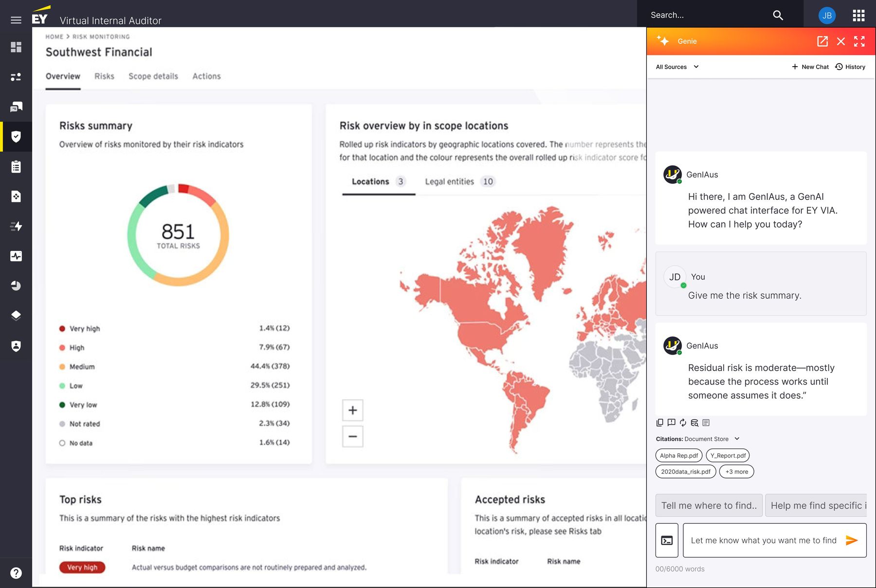Send the message with orange arrow
Viewport: 876px width, 588px height.
tap(851, 540)
